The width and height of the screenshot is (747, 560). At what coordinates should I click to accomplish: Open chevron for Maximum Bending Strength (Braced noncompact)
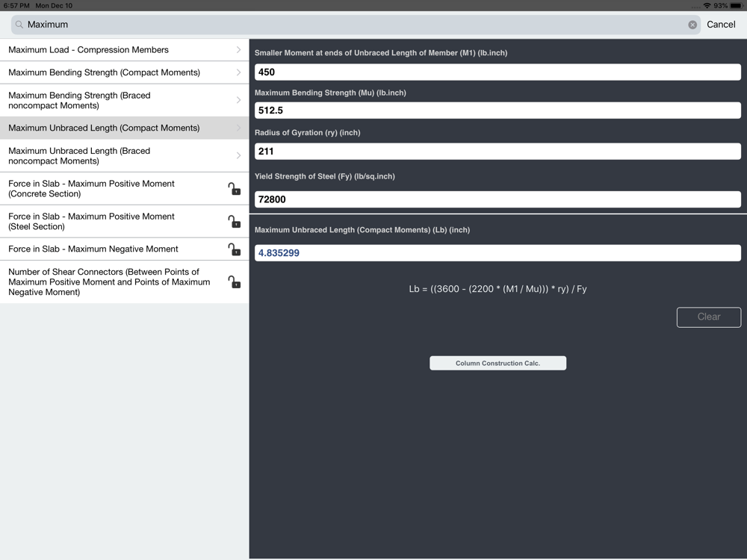(x=239, y=100)
